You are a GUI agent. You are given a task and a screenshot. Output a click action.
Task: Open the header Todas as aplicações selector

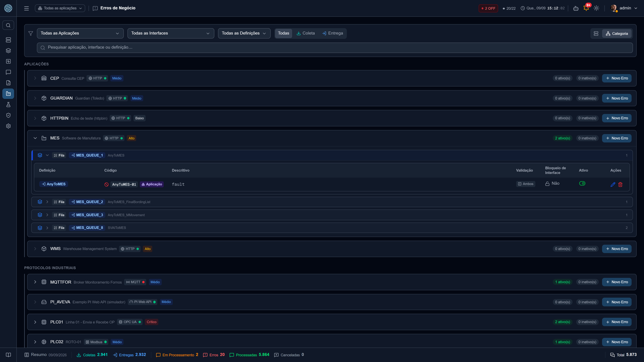pyautogui.click(x=60, y=8)
